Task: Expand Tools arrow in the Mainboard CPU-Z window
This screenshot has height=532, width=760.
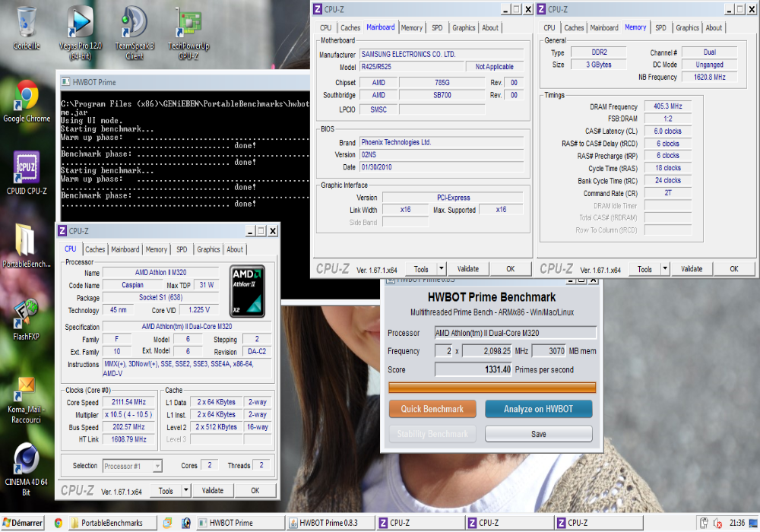Action: (x=441, y=268)
